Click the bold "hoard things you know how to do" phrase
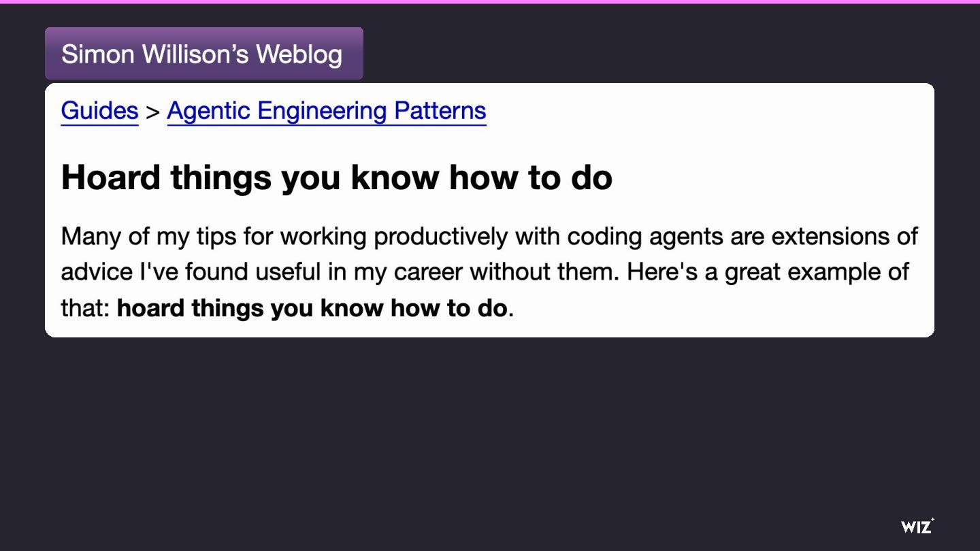 (x=312, y=308)
